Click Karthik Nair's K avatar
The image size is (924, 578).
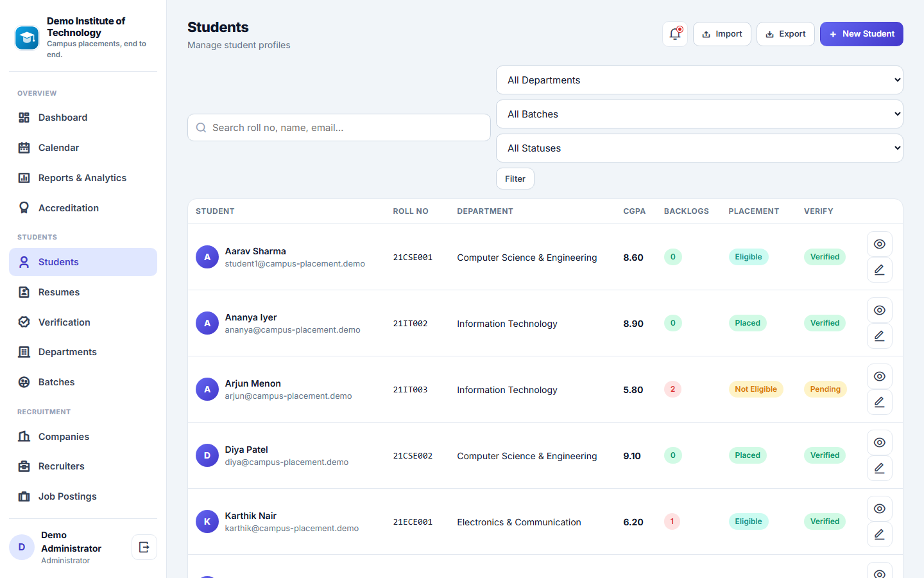[207, 521]
